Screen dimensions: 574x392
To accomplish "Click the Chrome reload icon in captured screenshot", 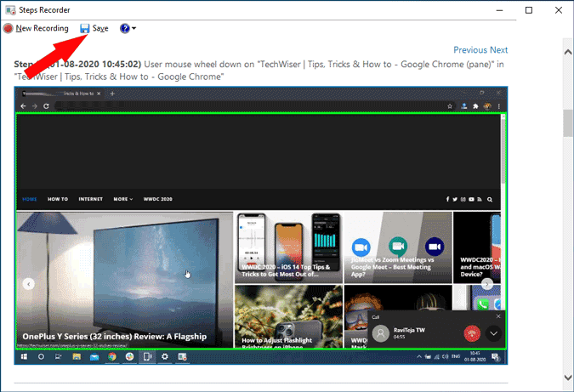I will pyautogui.click(x=46, y=106).
